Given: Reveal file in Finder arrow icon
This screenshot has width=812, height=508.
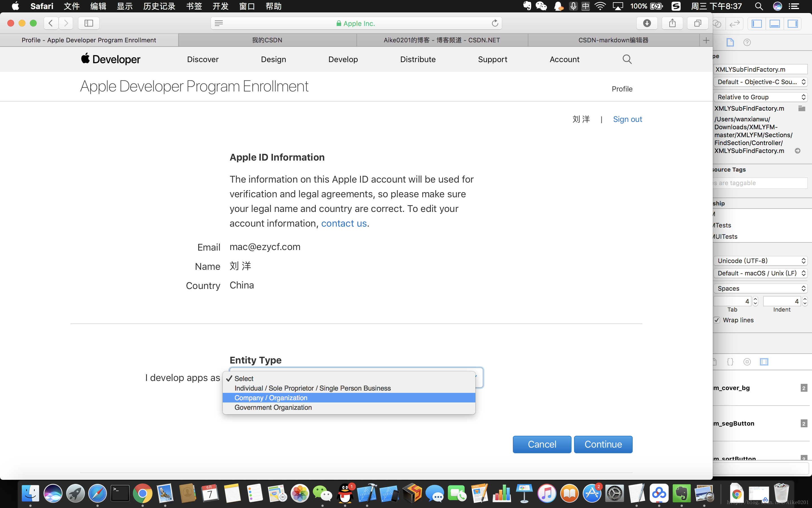Looking at the screenshot, I should click(x=798, y=151).
